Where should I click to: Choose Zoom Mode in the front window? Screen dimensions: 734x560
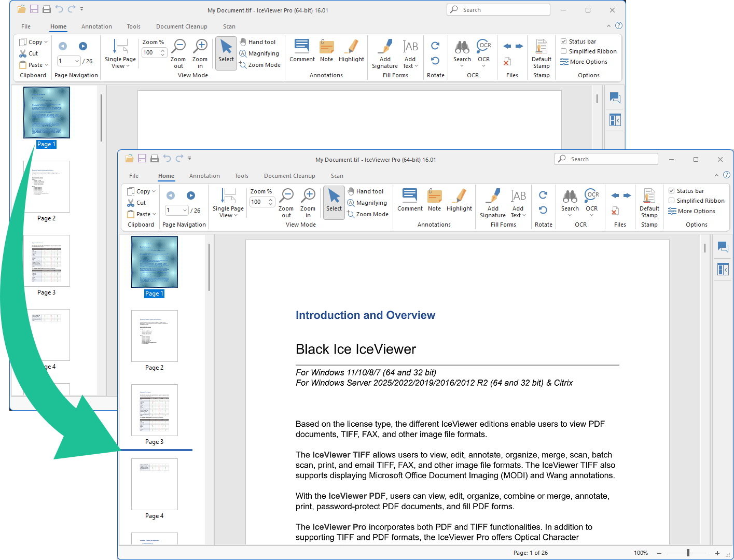pos(368,214)
